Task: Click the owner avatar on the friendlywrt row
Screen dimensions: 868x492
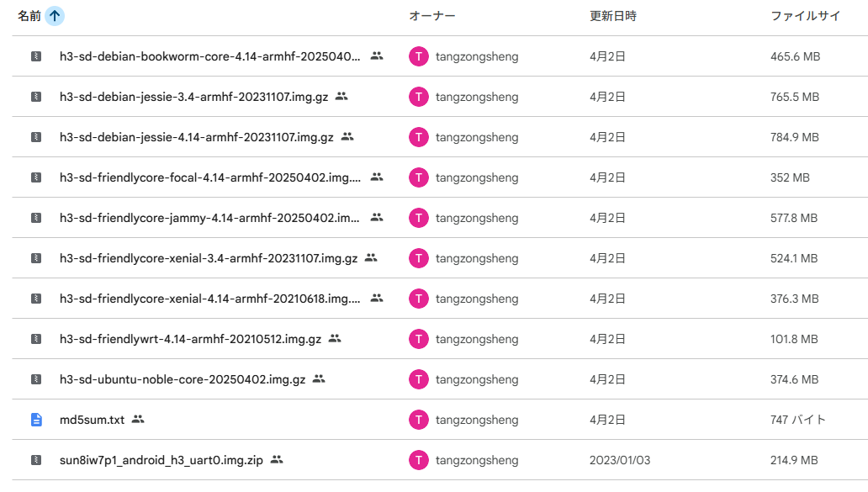Action: pyautogui.click(x=419, y=339)
